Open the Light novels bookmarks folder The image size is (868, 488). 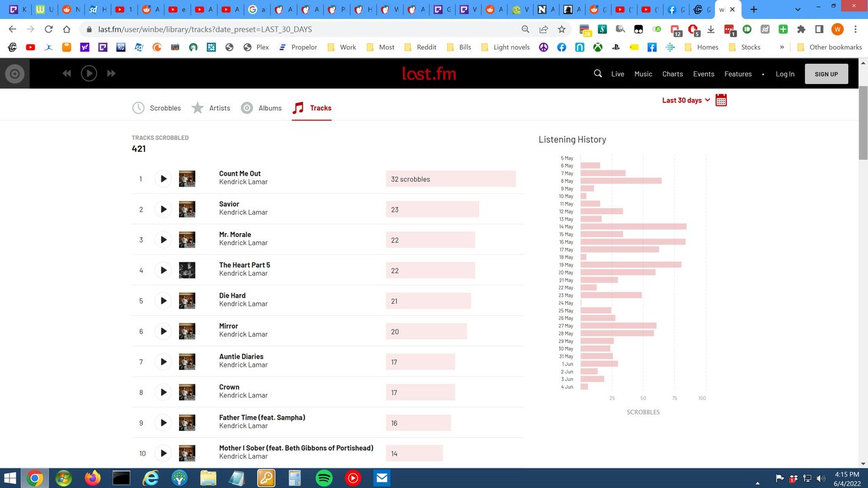pos(505,47)
